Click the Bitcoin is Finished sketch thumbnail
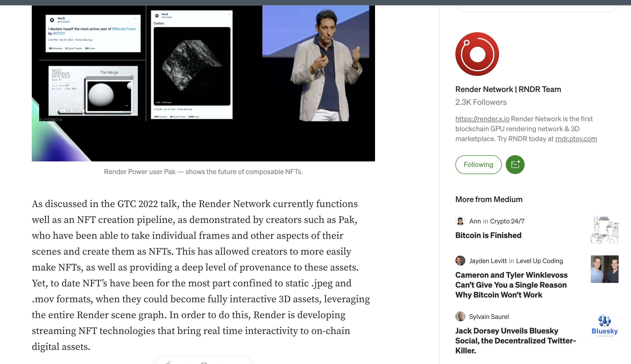631x364 pixels. click(x=604, y=230)
